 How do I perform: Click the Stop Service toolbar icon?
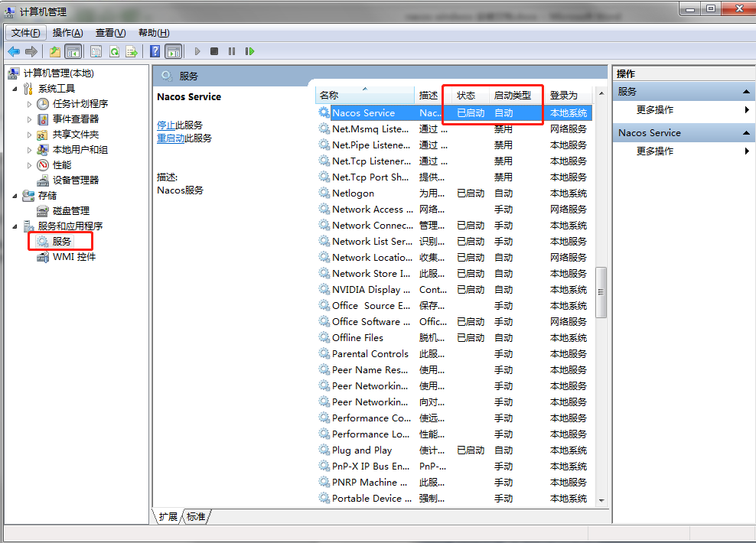(213, 51)
